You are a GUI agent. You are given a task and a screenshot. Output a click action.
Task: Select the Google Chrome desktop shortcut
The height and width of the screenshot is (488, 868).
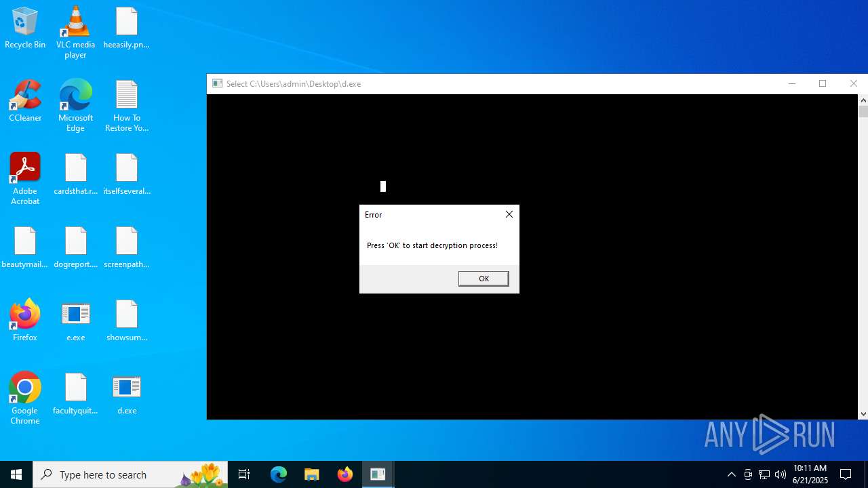pyautogui.click(x=25, y=399)
